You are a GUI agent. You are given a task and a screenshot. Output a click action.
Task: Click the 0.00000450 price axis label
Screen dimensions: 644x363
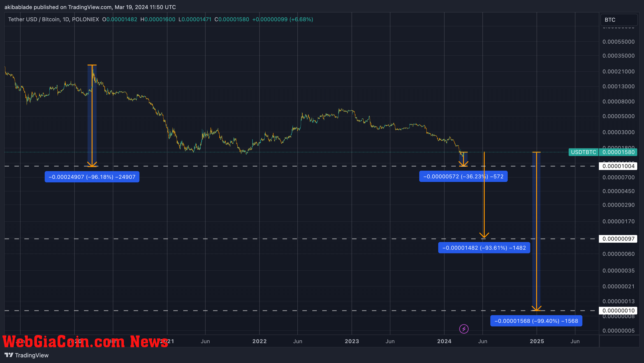(x=619, y=191)
